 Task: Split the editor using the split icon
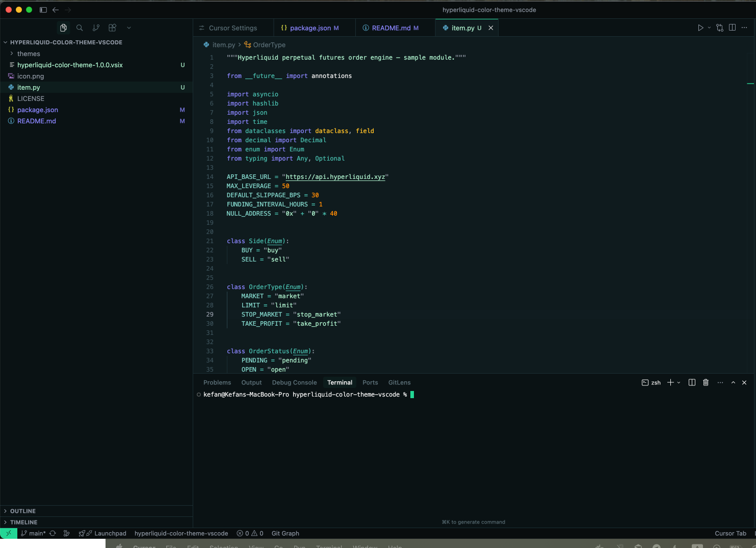click(x=733, y=28)
